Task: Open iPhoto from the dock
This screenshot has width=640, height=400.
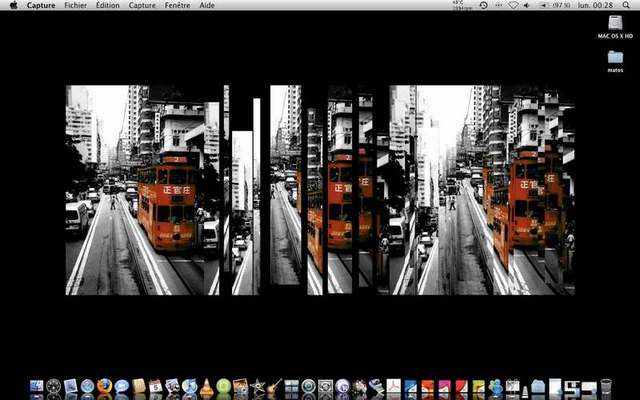Action: (x=240, y=386)
